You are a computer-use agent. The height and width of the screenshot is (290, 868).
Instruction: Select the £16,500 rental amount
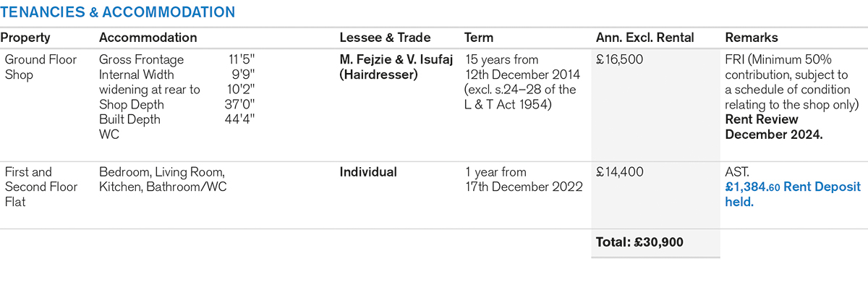pyautogui.click(x=619, y=60)
